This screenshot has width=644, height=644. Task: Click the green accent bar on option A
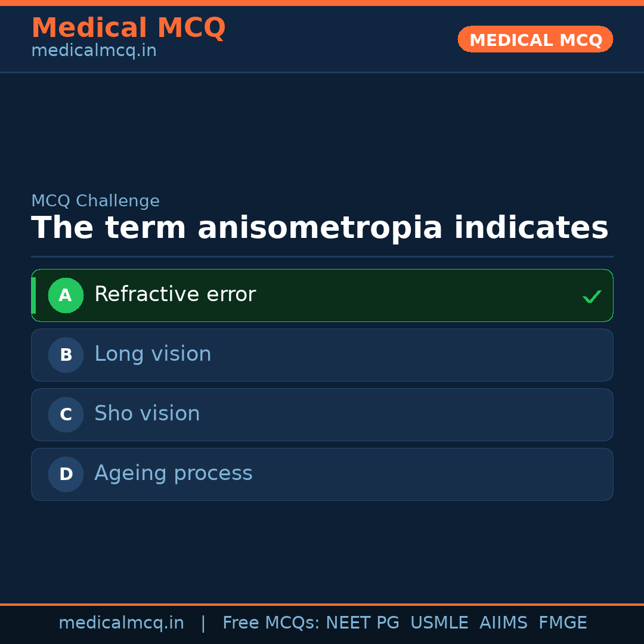(x=33, y=295)
